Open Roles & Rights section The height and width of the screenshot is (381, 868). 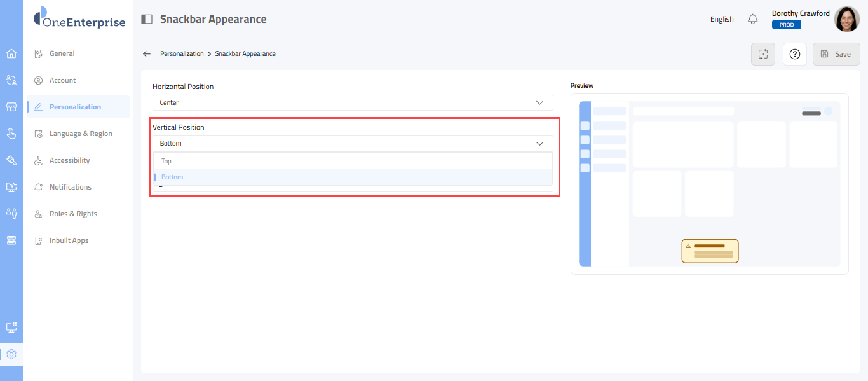coord(73,214)
